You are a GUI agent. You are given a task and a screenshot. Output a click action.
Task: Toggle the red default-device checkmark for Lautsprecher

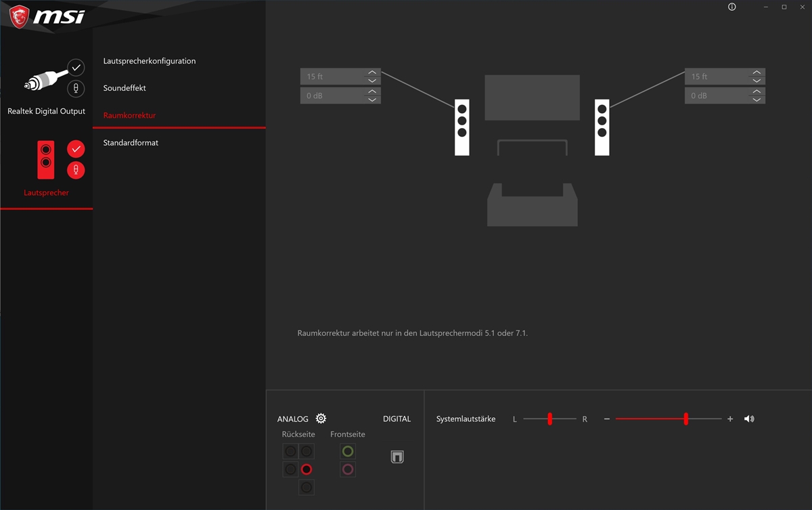[76, 149]
